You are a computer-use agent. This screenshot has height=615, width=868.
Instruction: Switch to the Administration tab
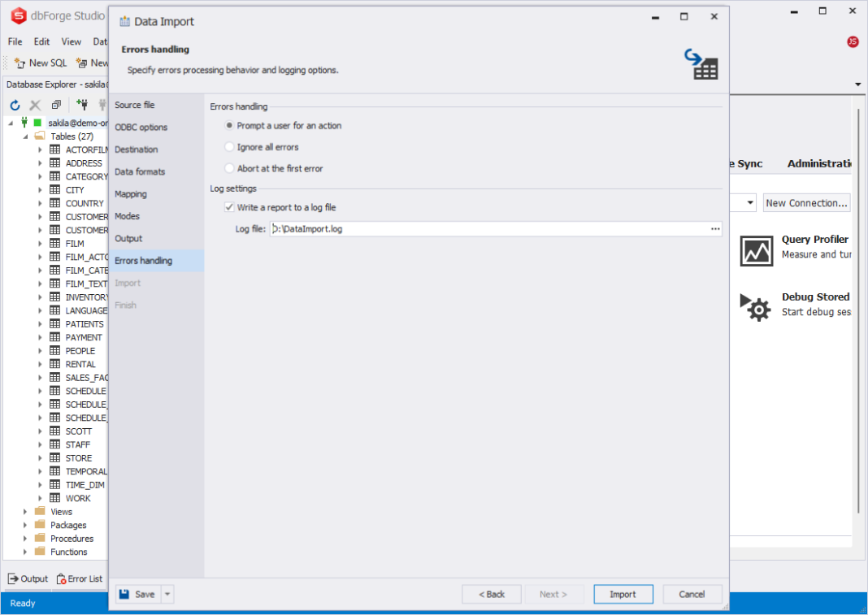[820, 163]
